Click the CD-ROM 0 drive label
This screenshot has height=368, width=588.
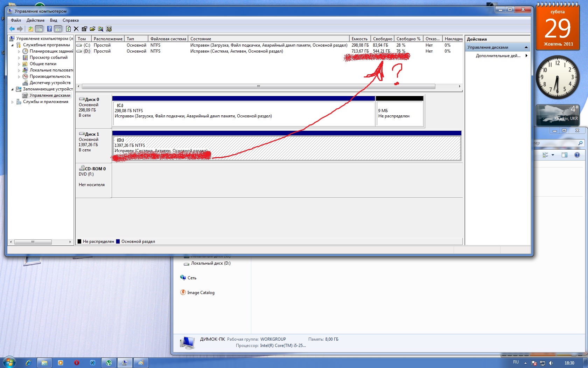tap(95, 169)
